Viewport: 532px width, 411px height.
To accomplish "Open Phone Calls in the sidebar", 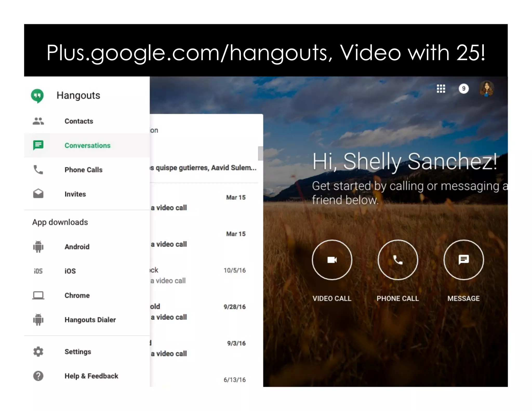I will coord(87,170).
